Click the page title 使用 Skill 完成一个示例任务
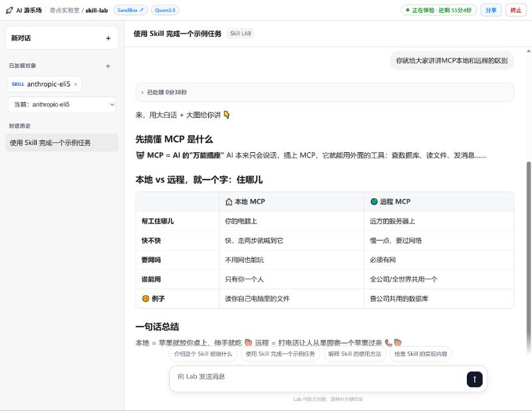 click(x=177, y=33)
